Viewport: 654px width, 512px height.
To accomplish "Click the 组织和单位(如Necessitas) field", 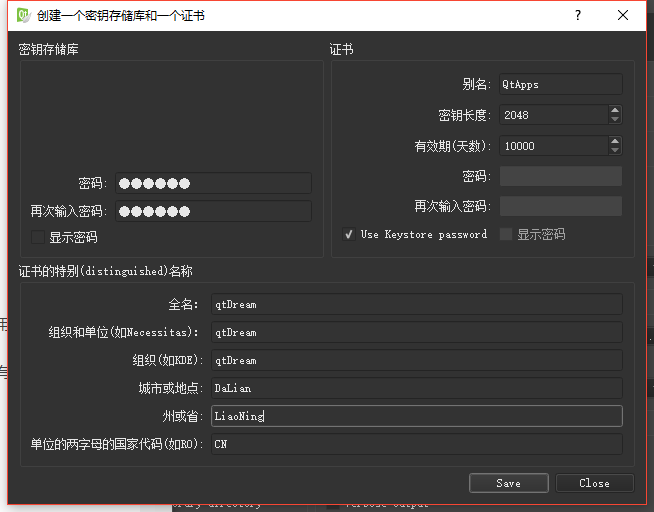I will click(417, 332).
